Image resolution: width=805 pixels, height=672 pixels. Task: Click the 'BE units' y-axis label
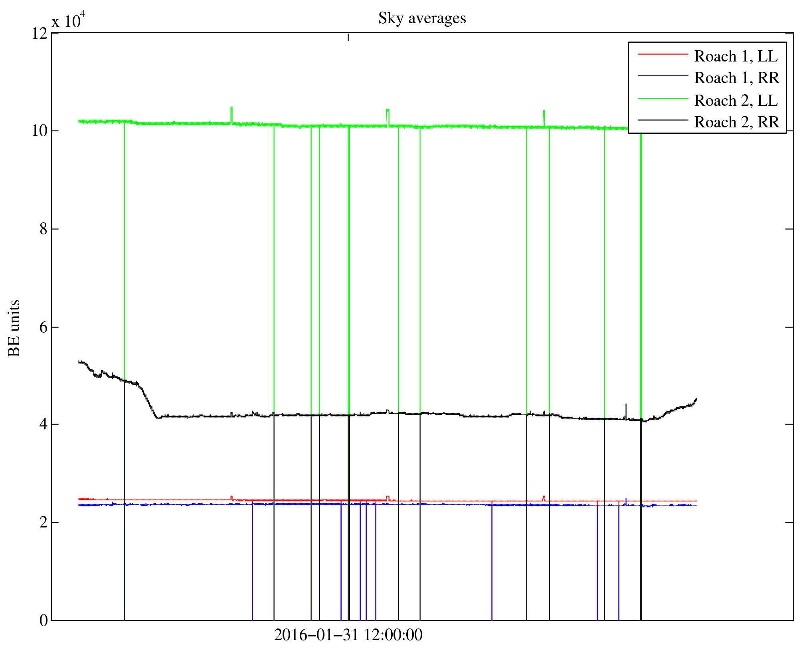click(14, 328)
